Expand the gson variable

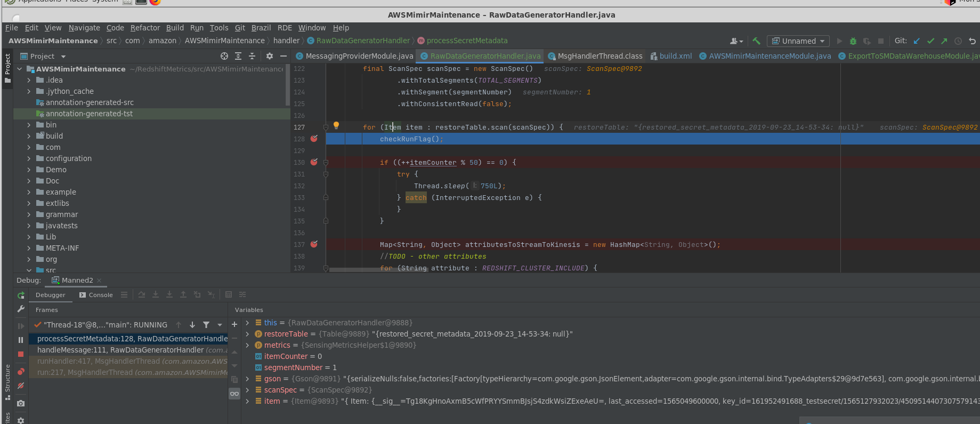[247, 379]
